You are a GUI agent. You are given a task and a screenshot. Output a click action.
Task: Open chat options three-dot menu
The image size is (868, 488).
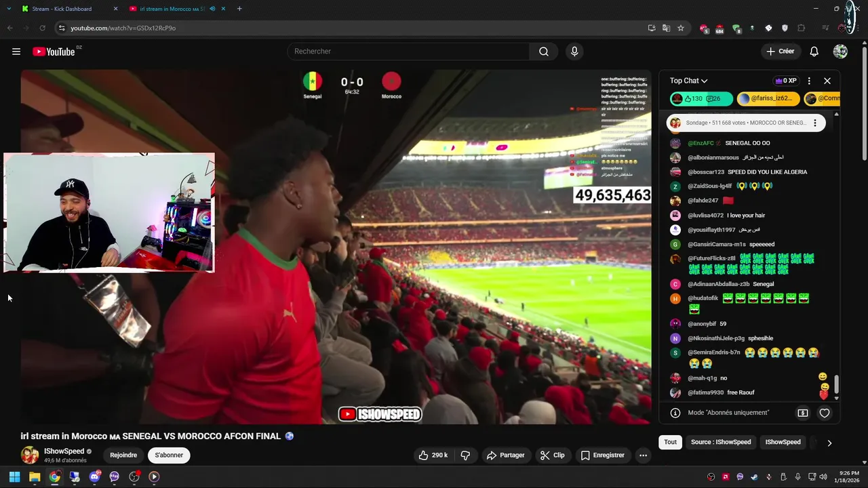809,81
